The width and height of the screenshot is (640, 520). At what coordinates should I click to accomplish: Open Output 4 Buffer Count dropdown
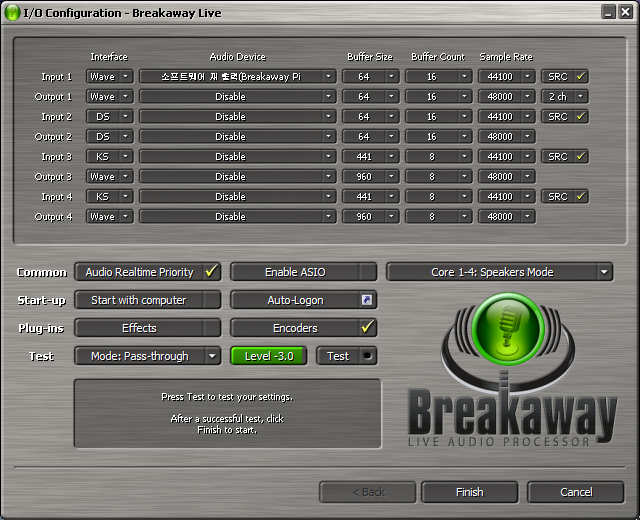pyautogui.click(x=438, y=216)
